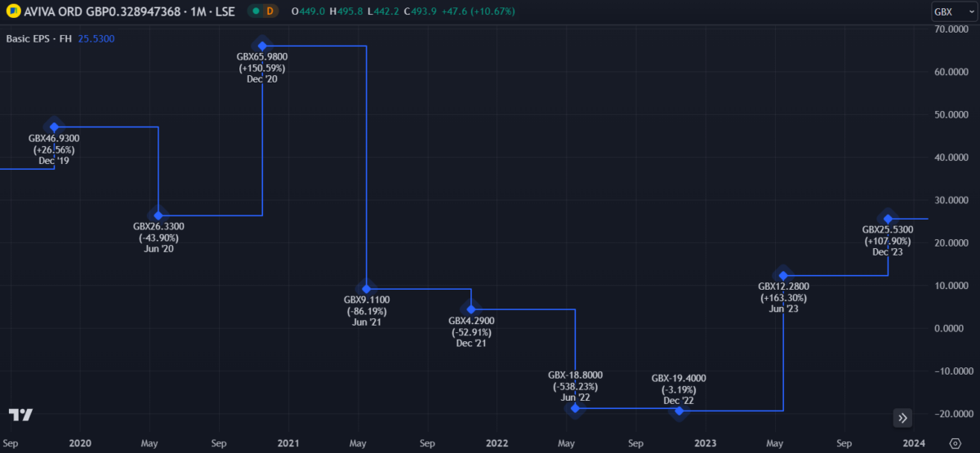The width and height of the screenshot is (980, 453).
Task: Click the 25.5300 EPS legend value
Action: pos(96,38)
